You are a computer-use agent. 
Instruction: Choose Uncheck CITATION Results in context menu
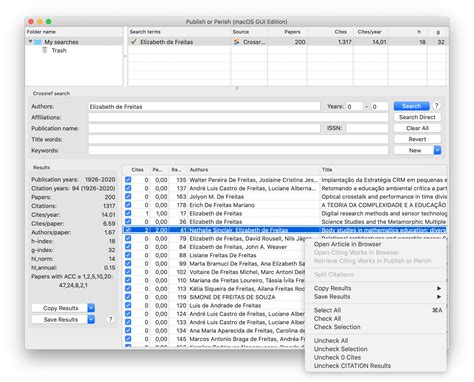[352, 366]
